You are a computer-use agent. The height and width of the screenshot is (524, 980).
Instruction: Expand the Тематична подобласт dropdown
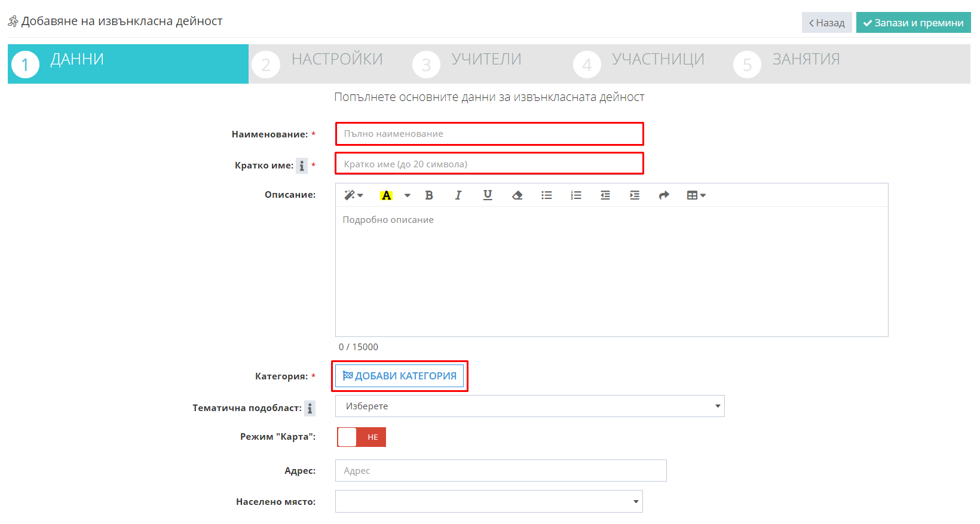point(530,406)
